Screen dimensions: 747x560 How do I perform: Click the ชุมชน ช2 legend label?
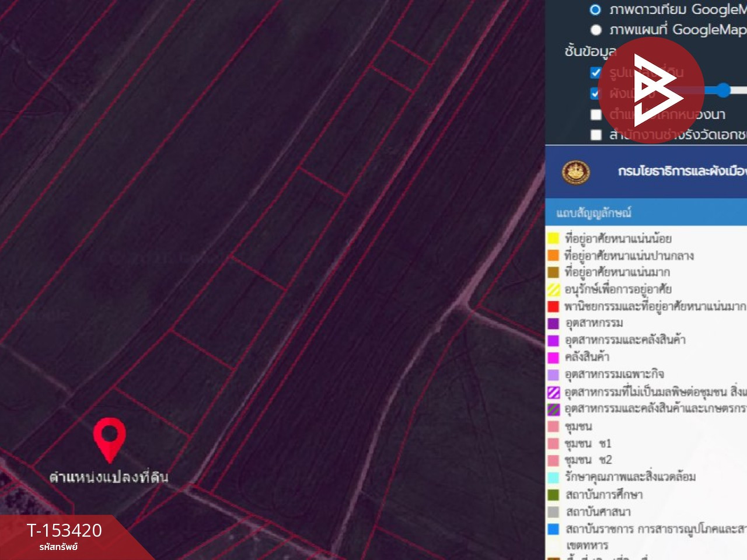pos(588,460)
